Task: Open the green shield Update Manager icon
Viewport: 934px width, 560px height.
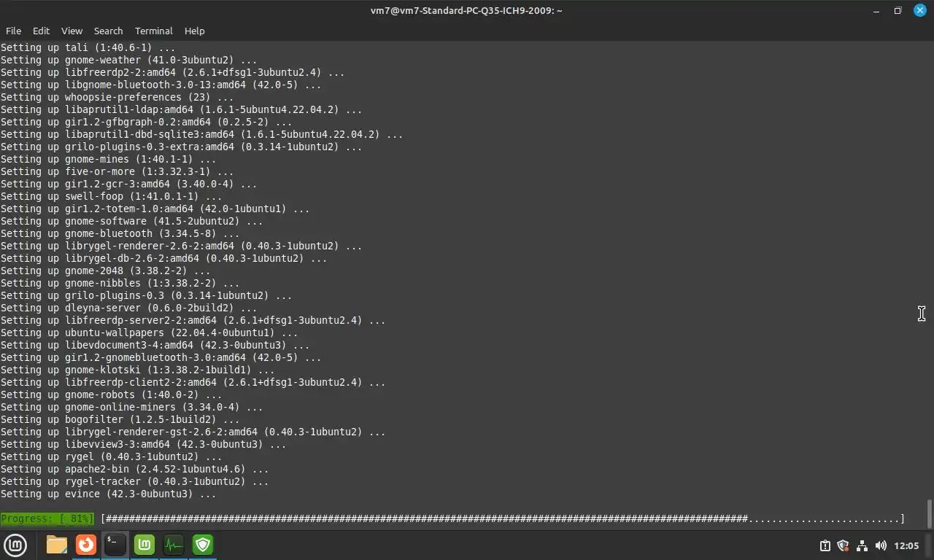Action: click(x=203, y=545)
